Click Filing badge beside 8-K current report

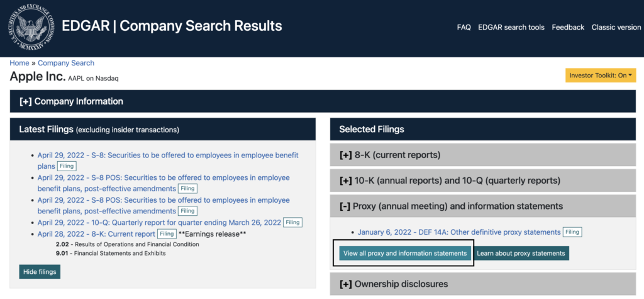coord(167,234)
